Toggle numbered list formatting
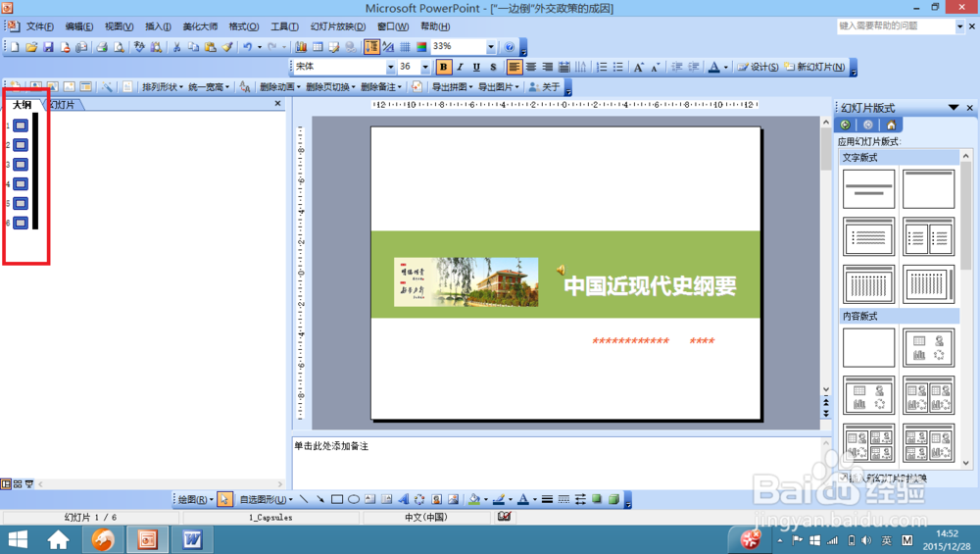The image size is (980, 554). (602, 67)
